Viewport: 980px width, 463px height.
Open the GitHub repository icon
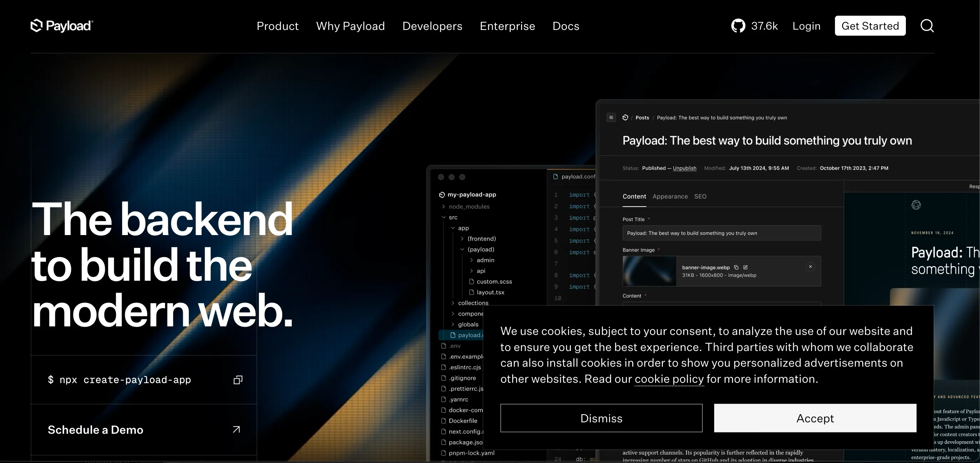click(738, 26)
